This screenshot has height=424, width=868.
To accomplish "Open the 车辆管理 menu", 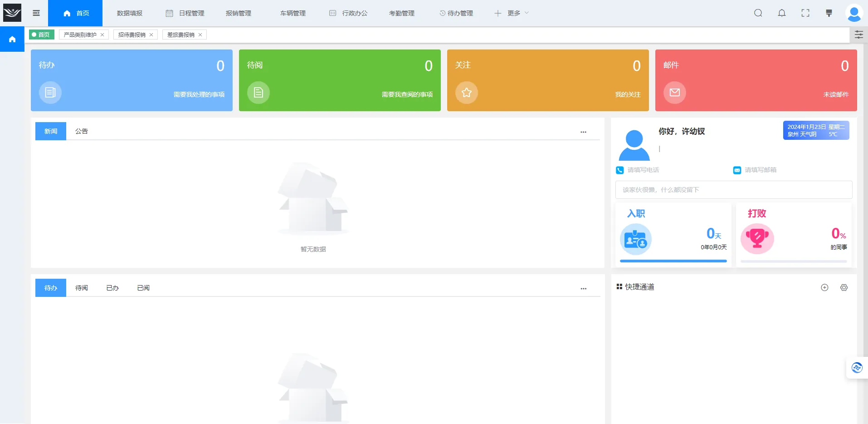I will [293, 13].
